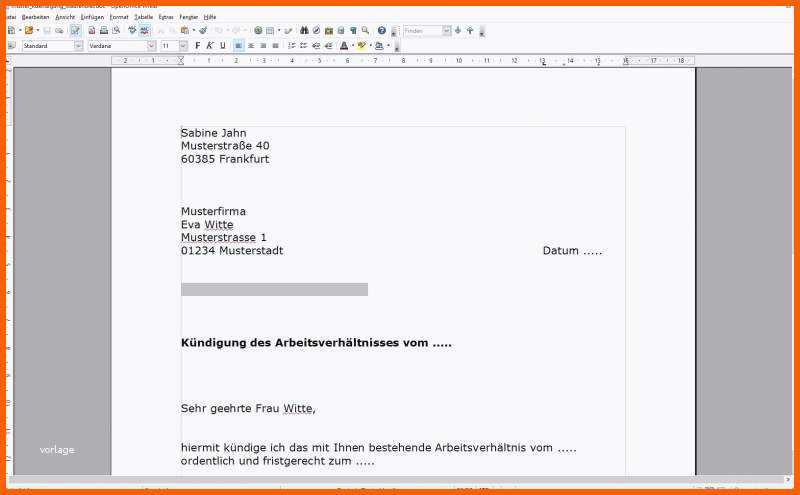Expand the Verdana font name dropdown arrow

click(152, 46)
